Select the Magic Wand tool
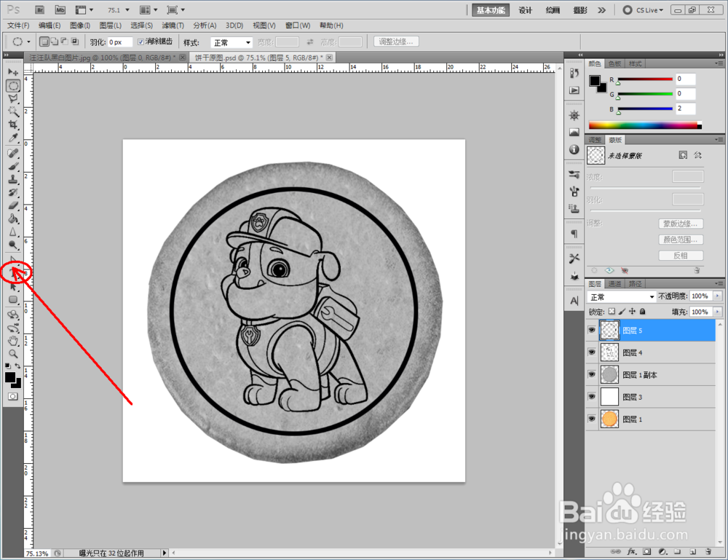 [x=13, y=112]
